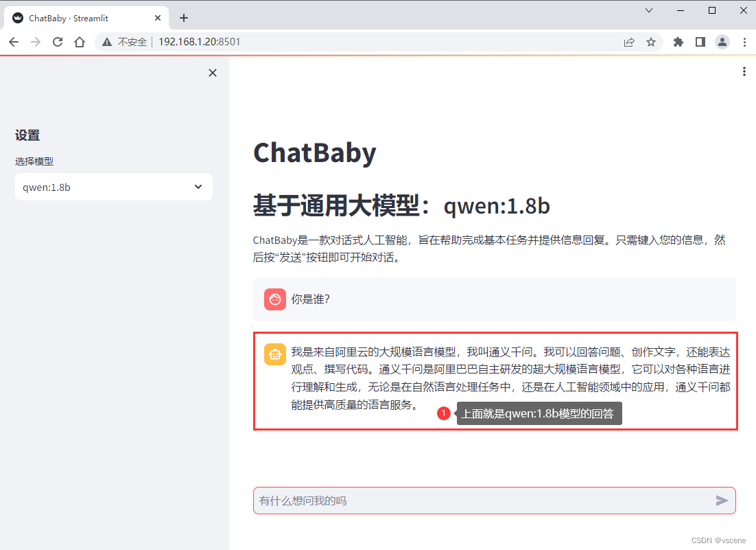The width and height of the screenshot is (756, 550).
Task: Open Chrome three-dot menu
Action: (744, 42)
